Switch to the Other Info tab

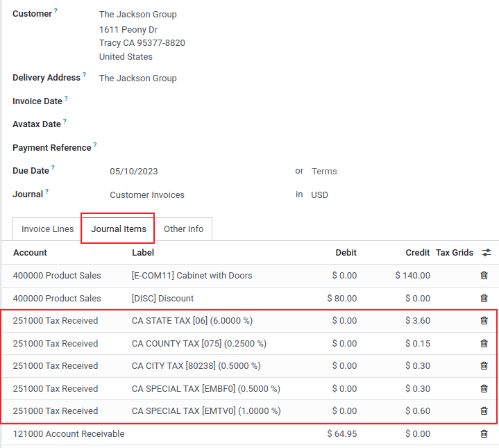(x=183, y=229)
